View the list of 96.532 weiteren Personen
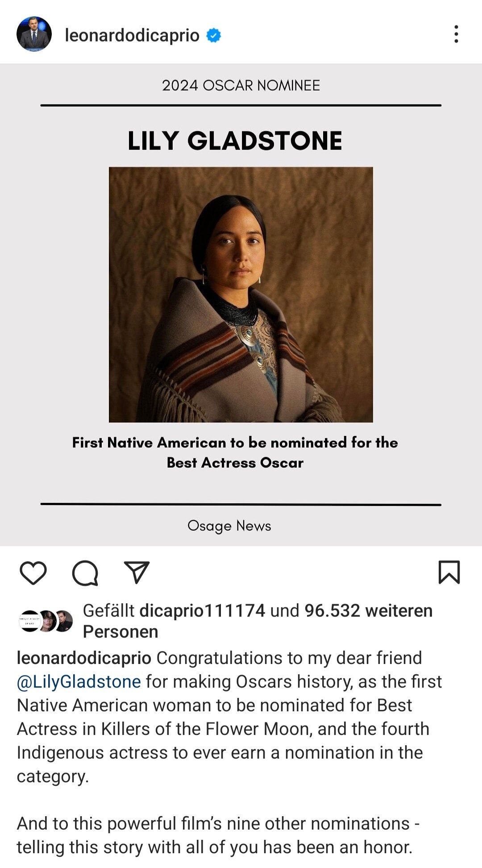This screenshot has width=482, height=868. point(368,611)
